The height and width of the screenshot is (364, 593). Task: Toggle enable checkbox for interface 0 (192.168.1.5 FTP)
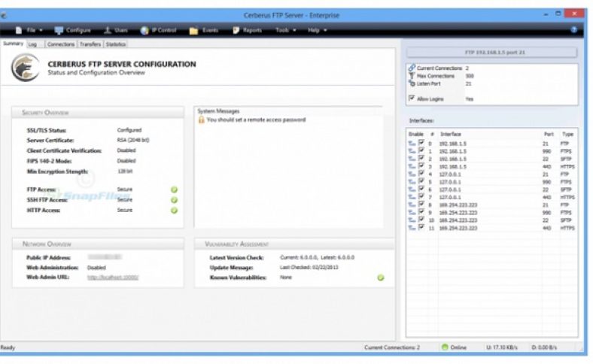point(421,143)
